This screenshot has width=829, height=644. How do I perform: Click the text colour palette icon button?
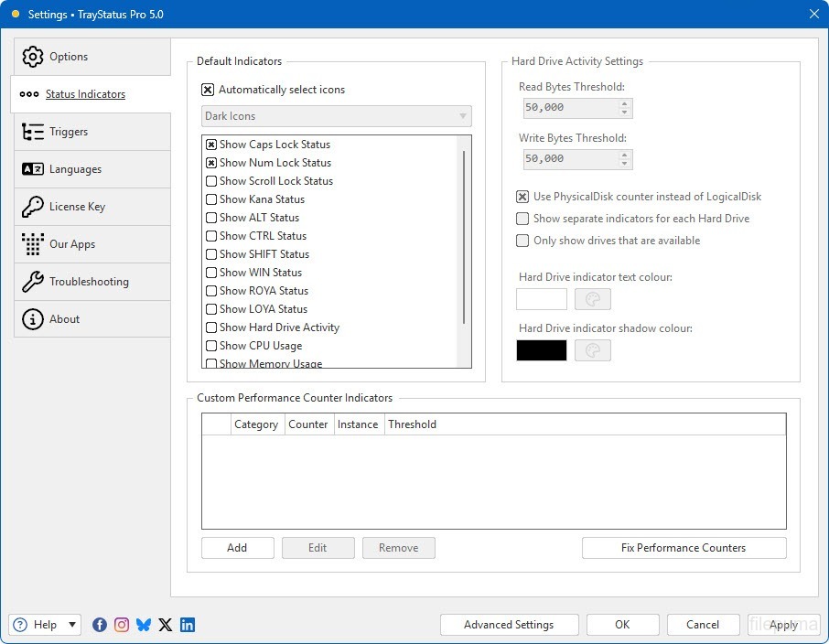tap(592, 299)
